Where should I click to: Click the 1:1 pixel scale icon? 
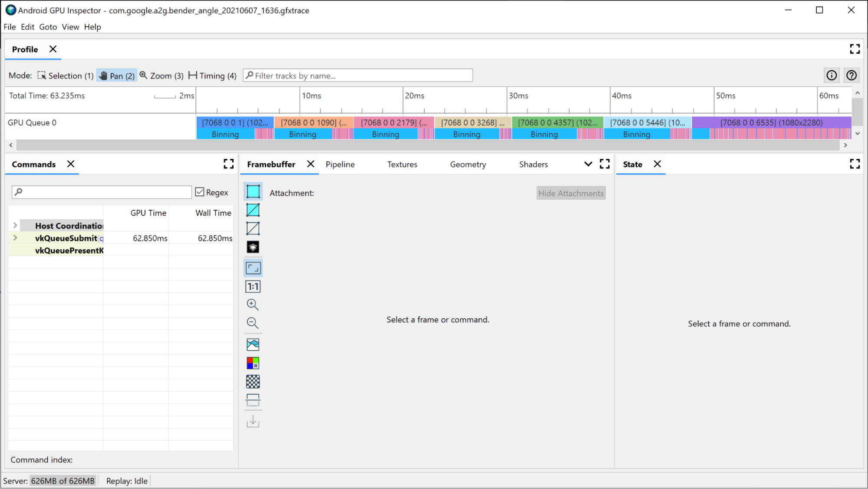[x=253, y=286]
